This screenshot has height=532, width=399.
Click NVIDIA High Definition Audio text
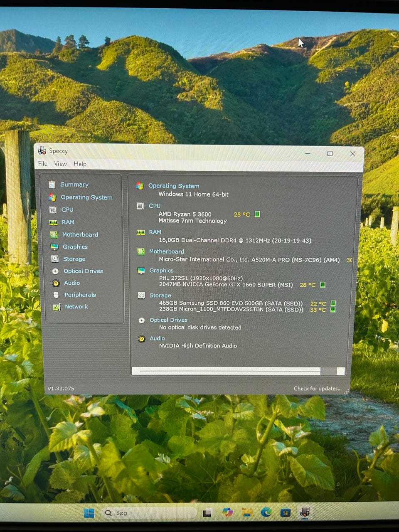tap(198, 346)
